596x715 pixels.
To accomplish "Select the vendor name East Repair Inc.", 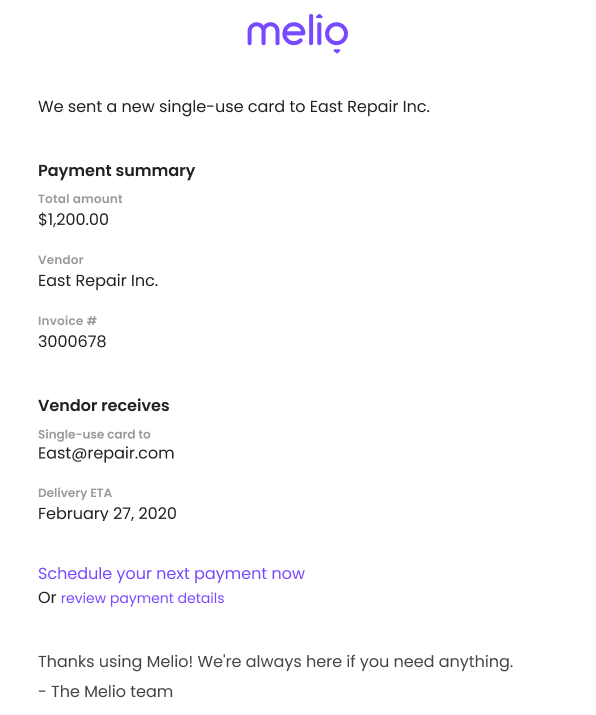I will pyautogui.click(x=98, y=281).
